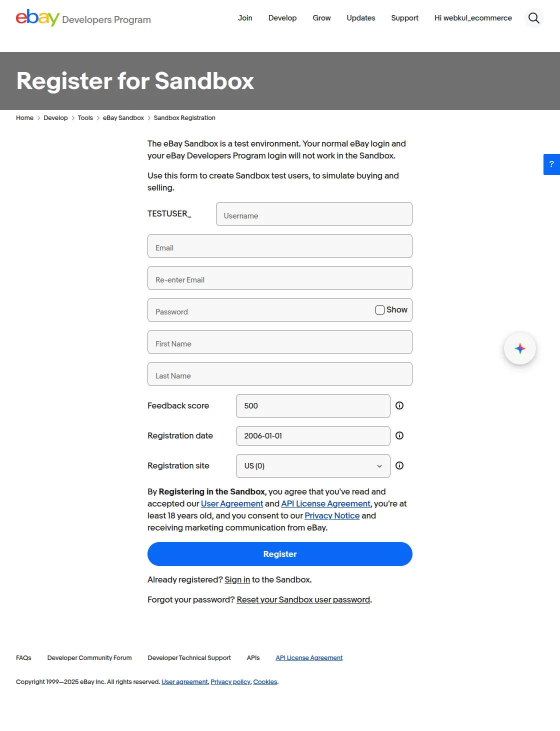Open Reset your Sandbox user password

tap(303, 599)
